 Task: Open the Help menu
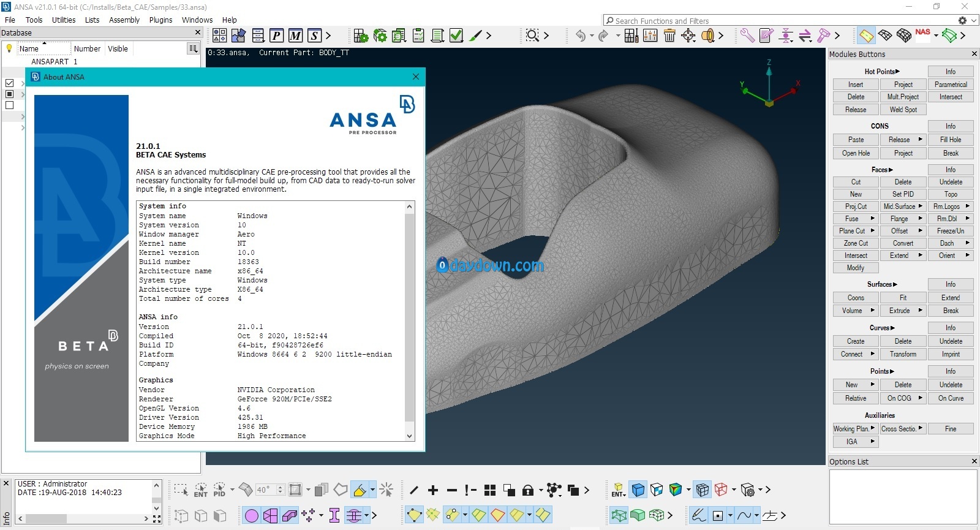[x=229, y=20]
